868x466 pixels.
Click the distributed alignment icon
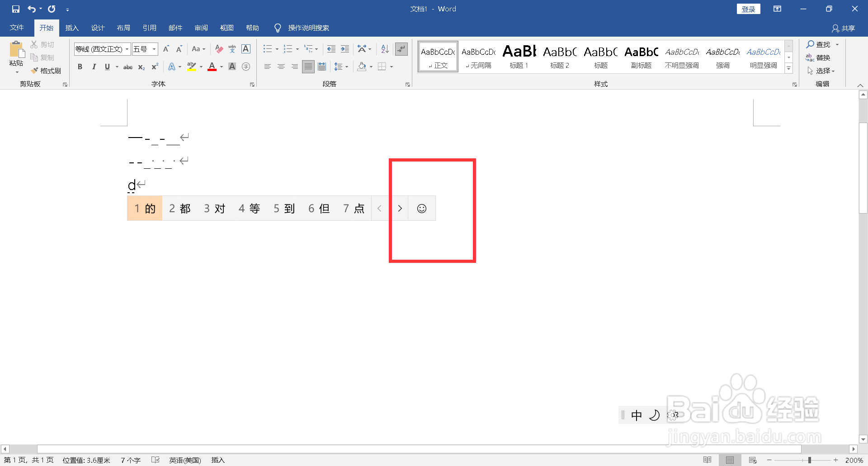pyautogui.click(x=322, y=67)
